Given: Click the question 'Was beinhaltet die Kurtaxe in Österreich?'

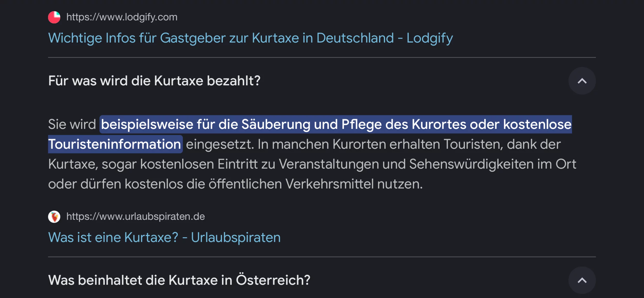Looking at the screenshot, I should (x=179, y=280).
